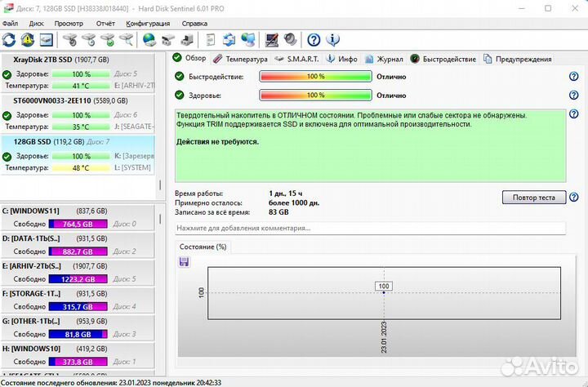Click the C: [WINDOWS11] volume entry

click(x=78, y=217)
